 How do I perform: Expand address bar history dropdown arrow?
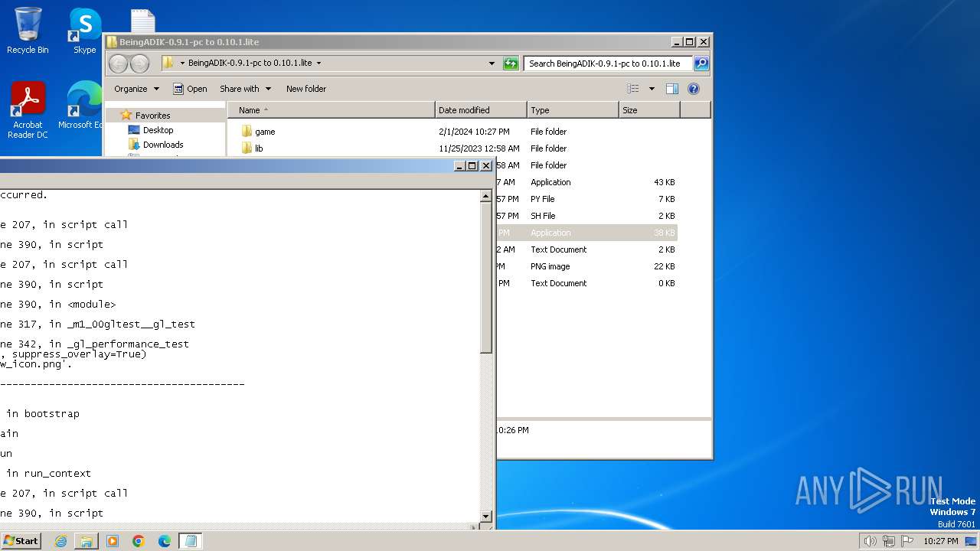pos(492,64)
